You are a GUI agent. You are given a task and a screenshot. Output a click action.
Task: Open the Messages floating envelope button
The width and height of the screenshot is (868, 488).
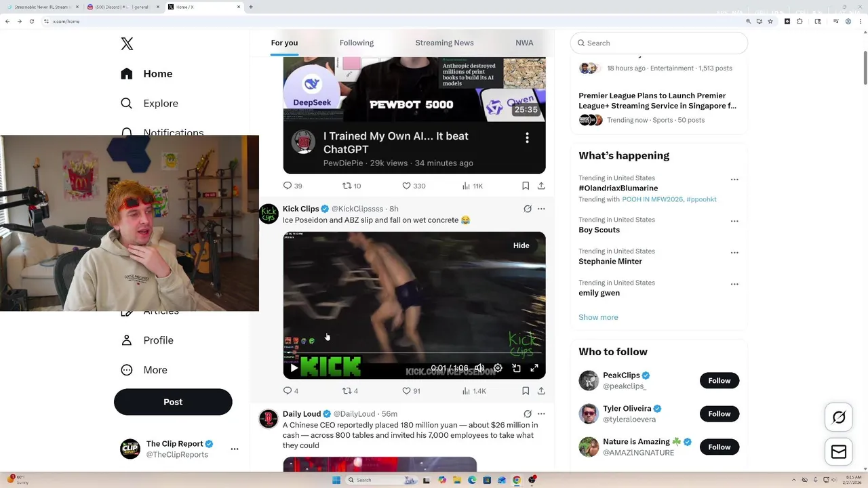click(x=839, y=451)
